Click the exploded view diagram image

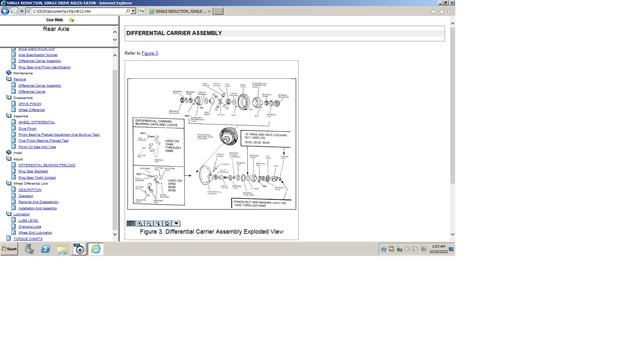tap(212, 144)
